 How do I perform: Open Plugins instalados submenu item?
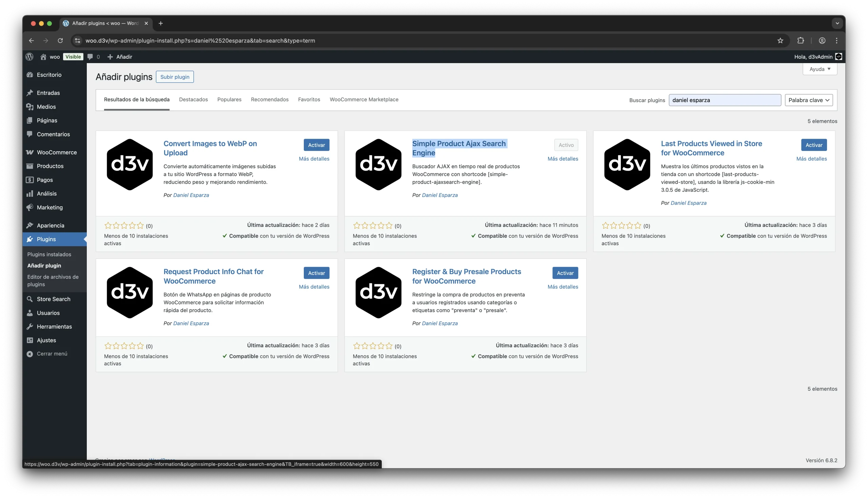[x=49, y=254]
